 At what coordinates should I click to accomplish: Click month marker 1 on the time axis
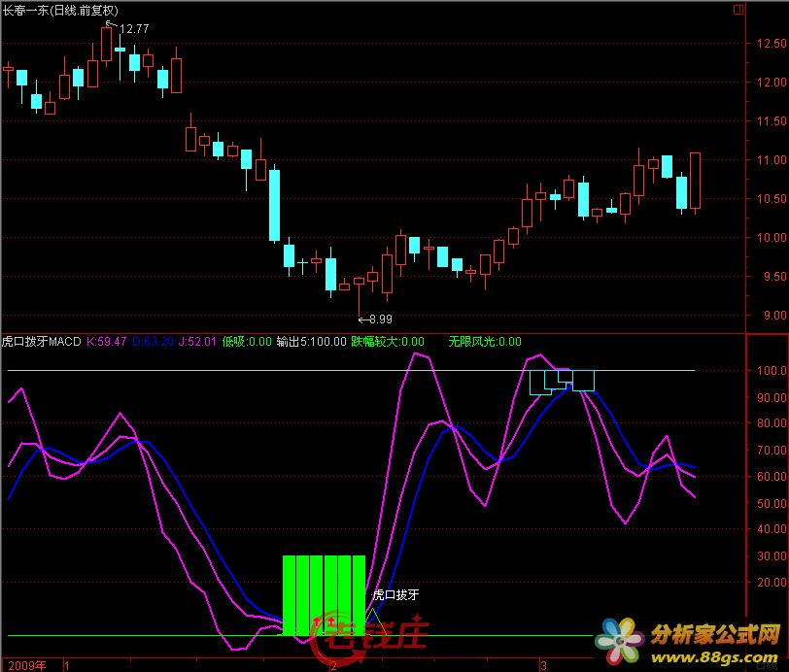pos(67,665)
